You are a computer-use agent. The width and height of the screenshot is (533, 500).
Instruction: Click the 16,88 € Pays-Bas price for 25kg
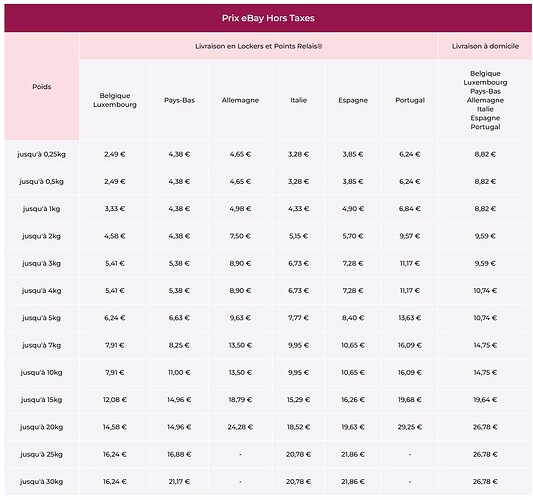point(179,454)
